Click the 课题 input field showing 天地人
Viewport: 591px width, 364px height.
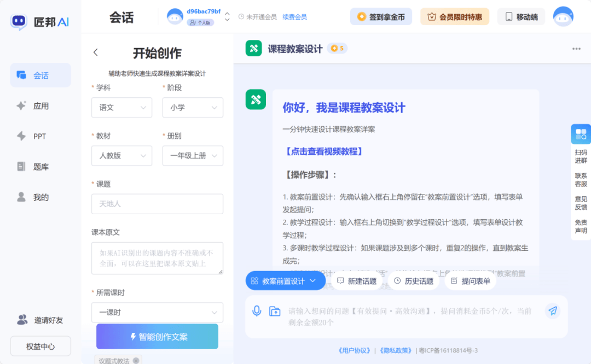coord(157,204)
